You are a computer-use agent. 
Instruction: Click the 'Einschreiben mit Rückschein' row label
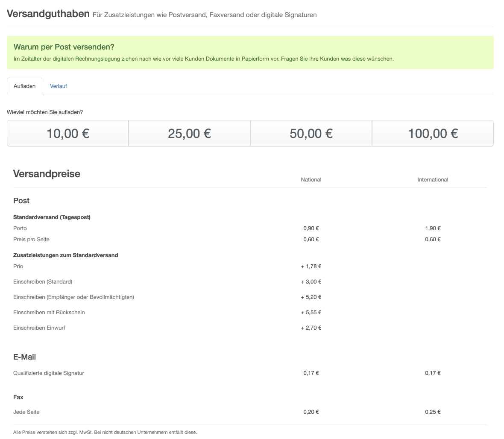49,313
